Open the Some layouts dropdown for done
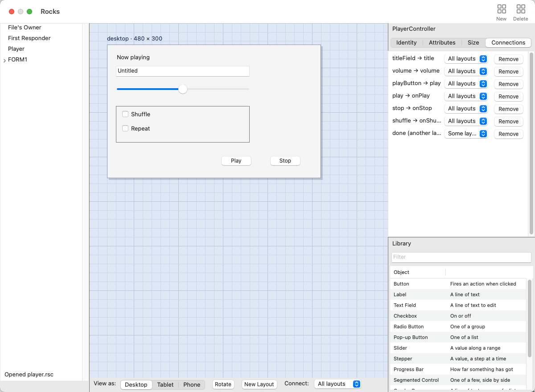This screenshot has height=392, width=535. [466, 134]
